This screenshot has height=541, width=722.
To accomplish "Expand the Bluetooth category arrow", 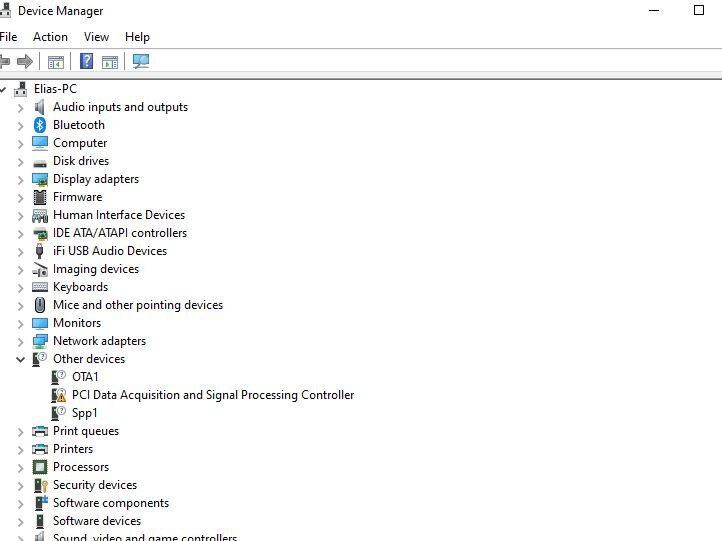I will 20,126.
